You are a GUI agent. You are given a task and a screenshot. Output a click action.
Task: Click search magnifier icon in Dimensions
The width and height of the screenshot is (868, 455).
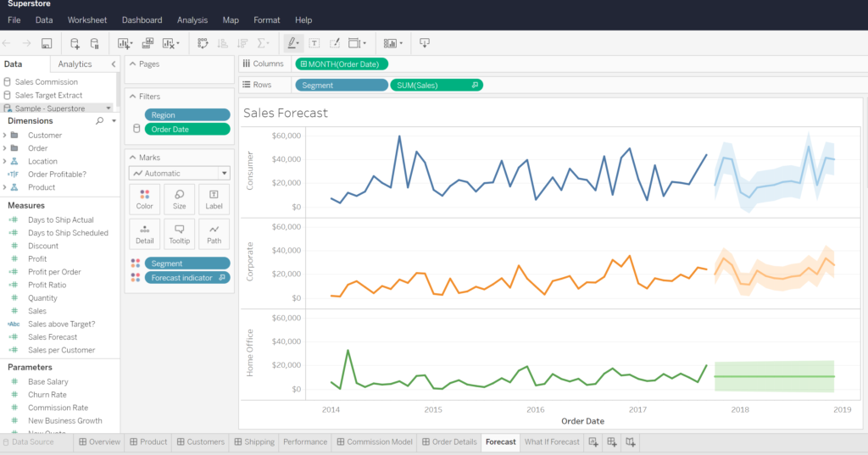coord(100,121)
